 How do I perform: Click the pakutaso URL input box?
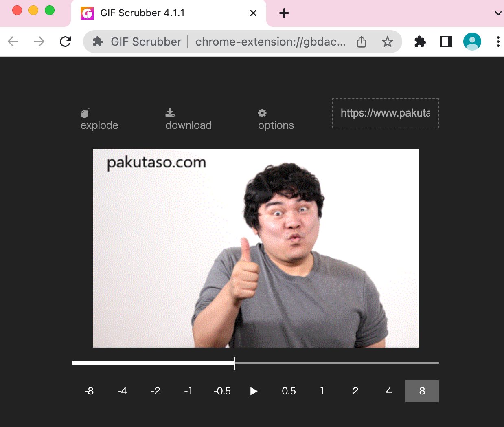(385, 113)
